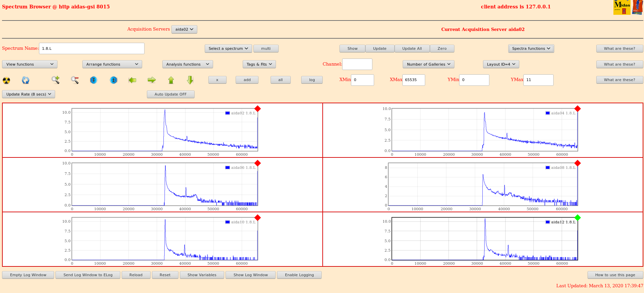Click the green left arrow icon
This screenshot has height=293, width=644.
(x=132, y=80)
